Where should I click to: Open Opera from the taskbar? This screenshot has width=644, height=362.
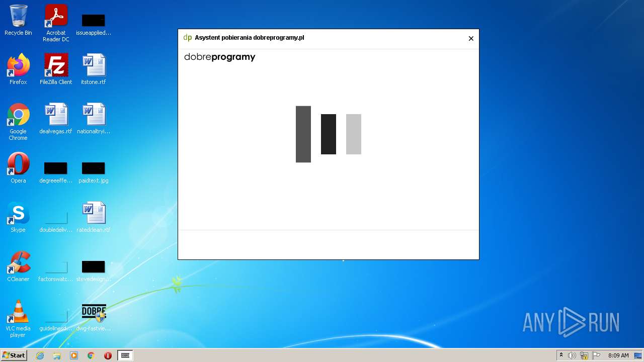tap(108, 355)
